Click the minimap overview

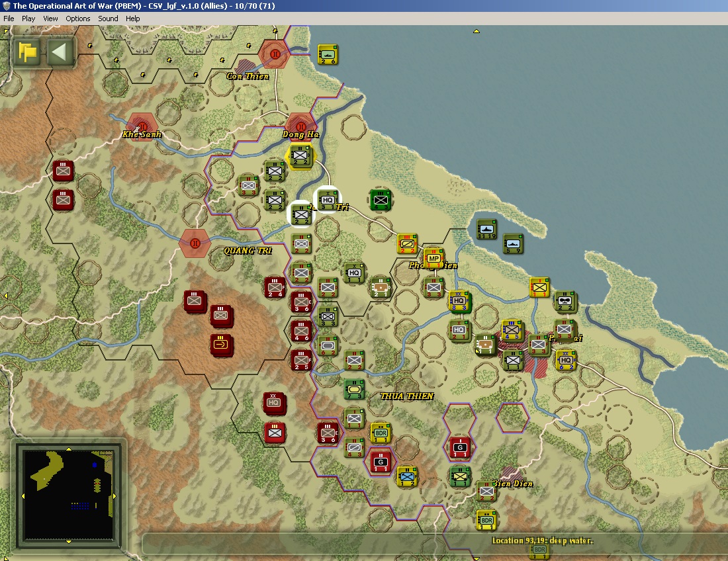pos(69,494)
